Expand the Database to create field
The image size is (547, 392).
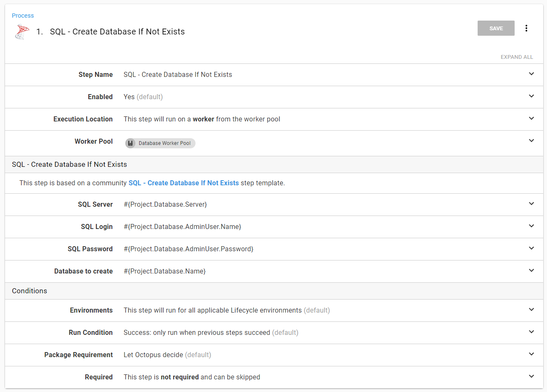point(531,271)
